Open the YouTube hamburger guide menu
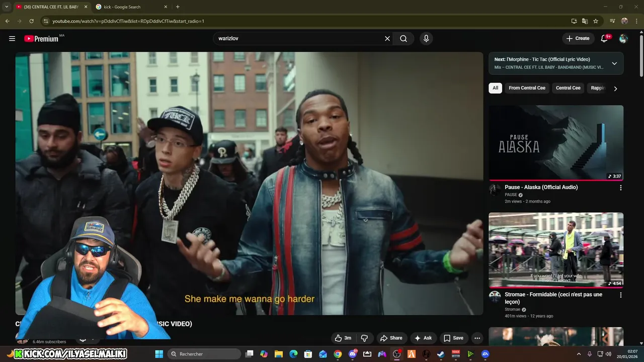Viewport: 644px width, 362px height. tap(12, 39)
